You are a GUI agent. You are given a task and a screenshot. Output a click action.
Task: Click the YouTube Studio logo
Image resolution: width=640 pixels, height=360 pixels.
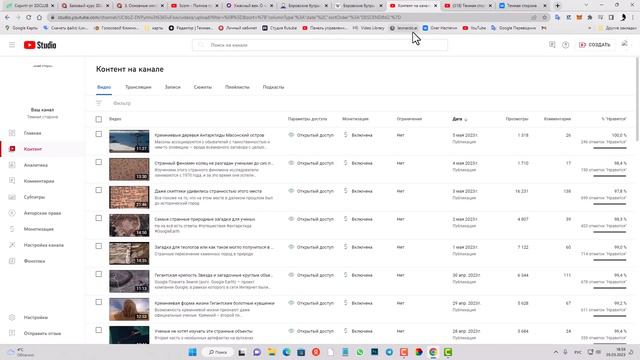40,45
